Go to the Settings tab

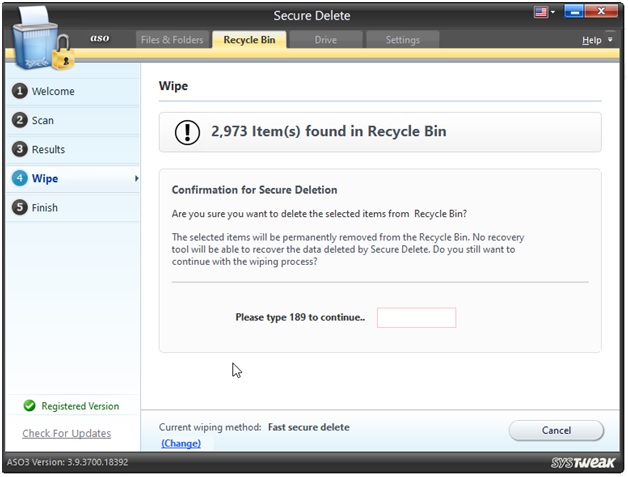pyautogui.click(x=402, y=40)
